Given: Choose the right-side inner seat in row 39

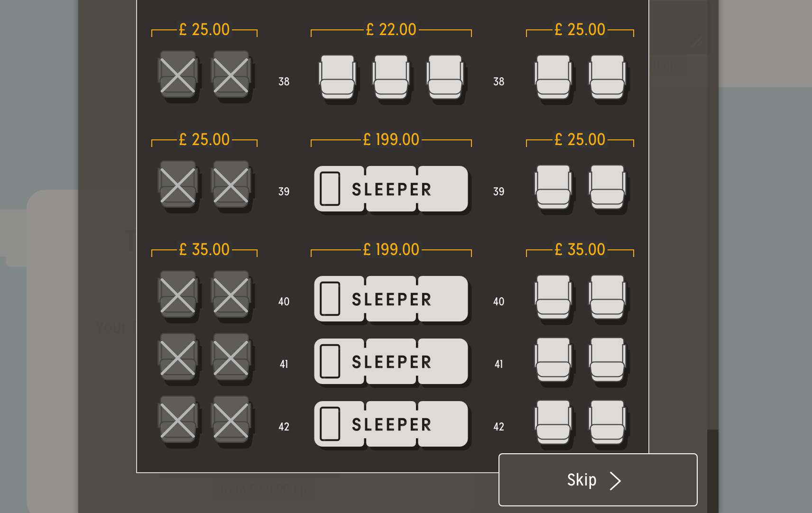Looking at the screenshot, I should (x=553, y=187).
